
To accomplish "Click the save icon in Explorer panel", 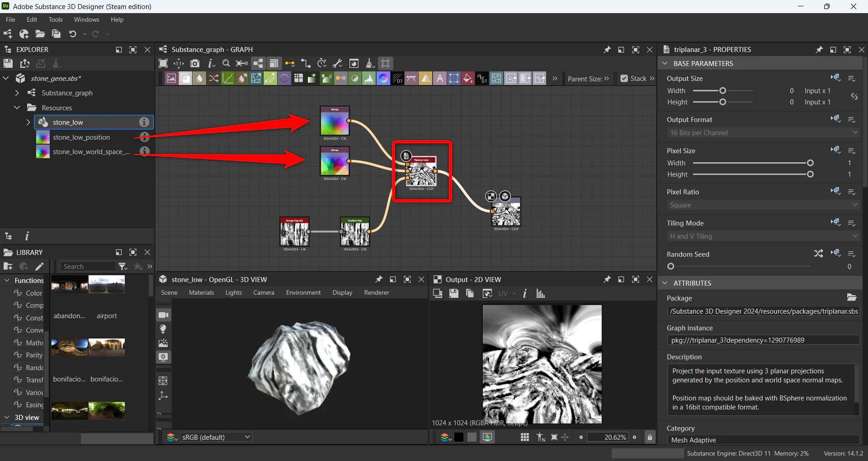I will (x=8, y=63).
